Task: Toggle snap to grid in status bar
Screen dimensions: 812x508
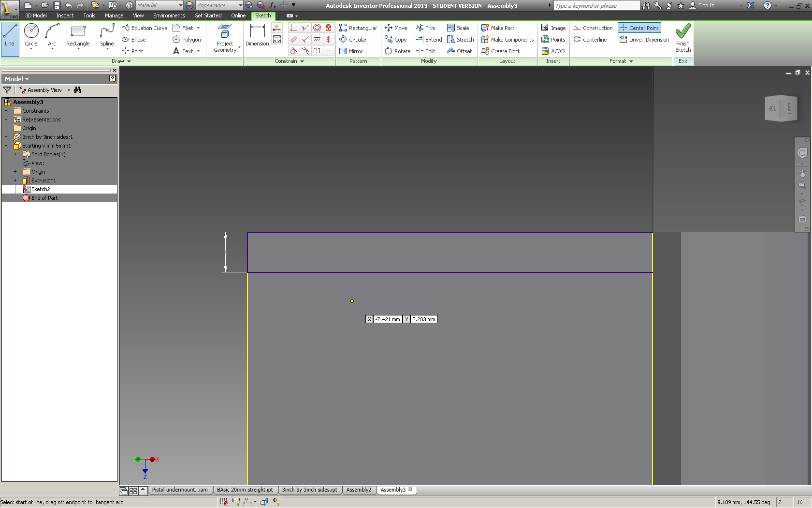Action: point(224,502)
